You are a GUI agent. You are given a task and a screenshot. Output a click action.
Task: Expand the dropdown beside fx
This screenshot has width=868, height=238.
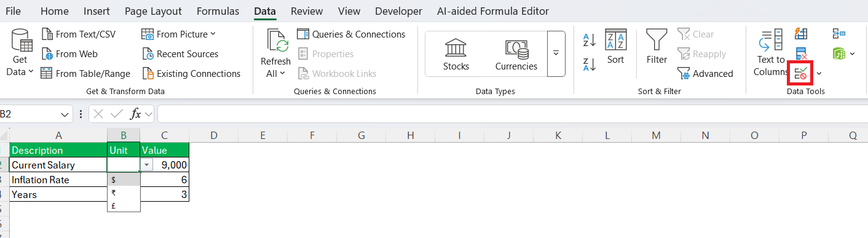(149, 114)
